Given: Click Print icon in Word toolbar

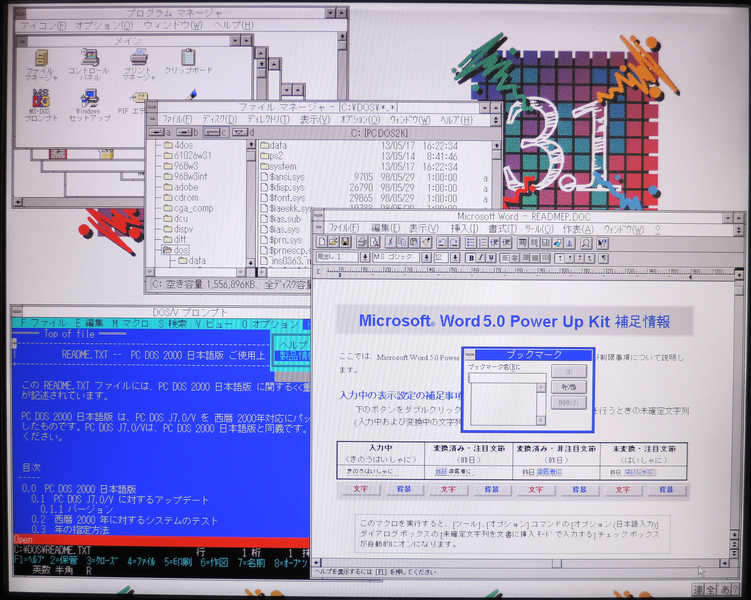Looking at the screenshot, I should point(362,242).
